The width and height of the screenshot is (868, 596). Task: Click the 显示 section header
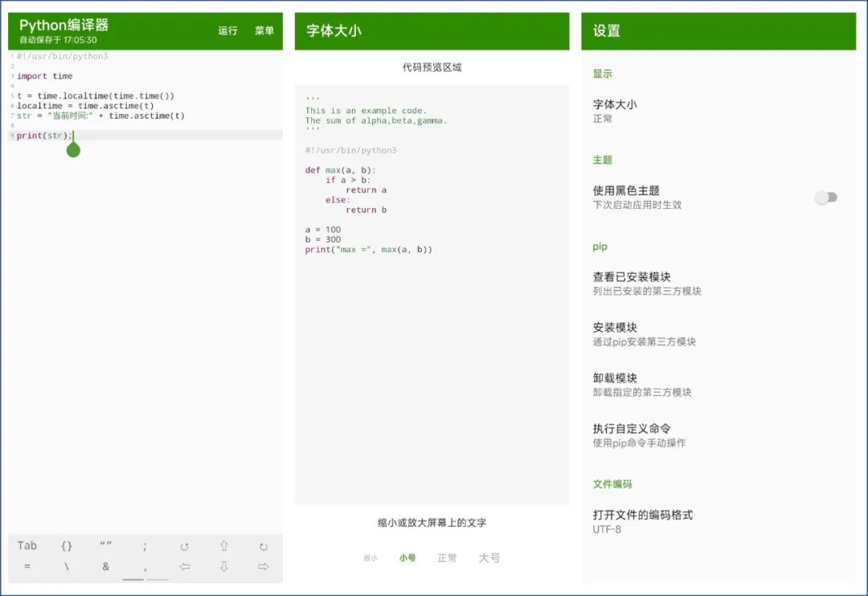point(602,74)
